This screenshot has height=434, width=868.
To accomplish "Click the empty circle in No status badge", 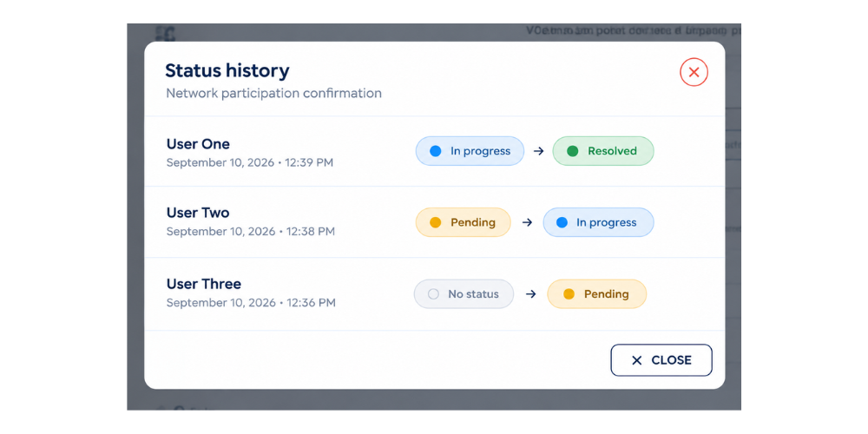I will [433, 294].
